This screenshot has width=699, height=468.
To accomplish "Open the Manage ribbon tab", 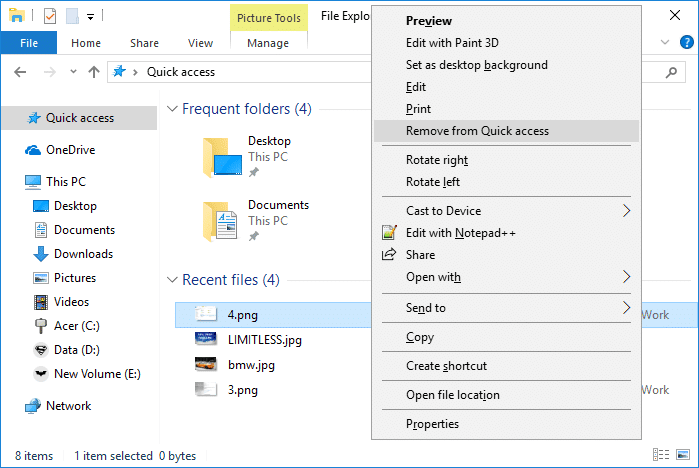I will (x=268, y=43).
